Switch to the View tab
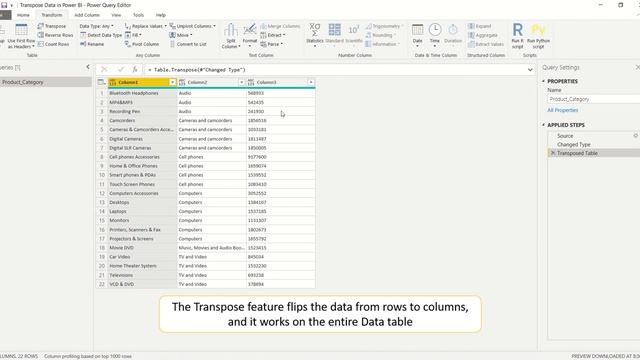640x360 pixels. pos(116,15)
